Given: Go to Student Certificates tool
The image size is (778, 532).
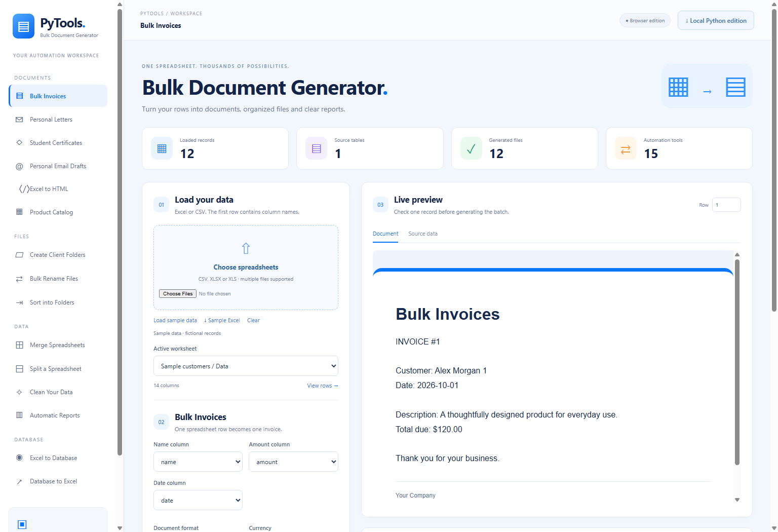Looking at the screenshot, I should 58,143.
